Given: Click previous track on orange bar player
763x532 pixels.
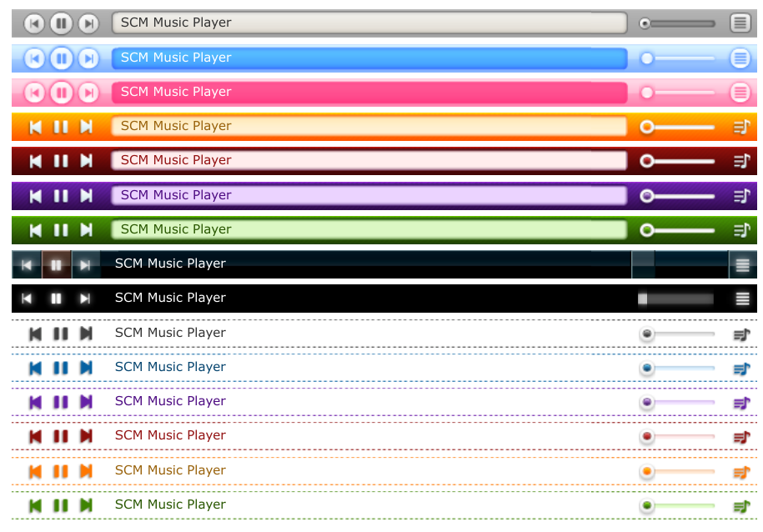Looking at the screenshot, I should point(35,127).
